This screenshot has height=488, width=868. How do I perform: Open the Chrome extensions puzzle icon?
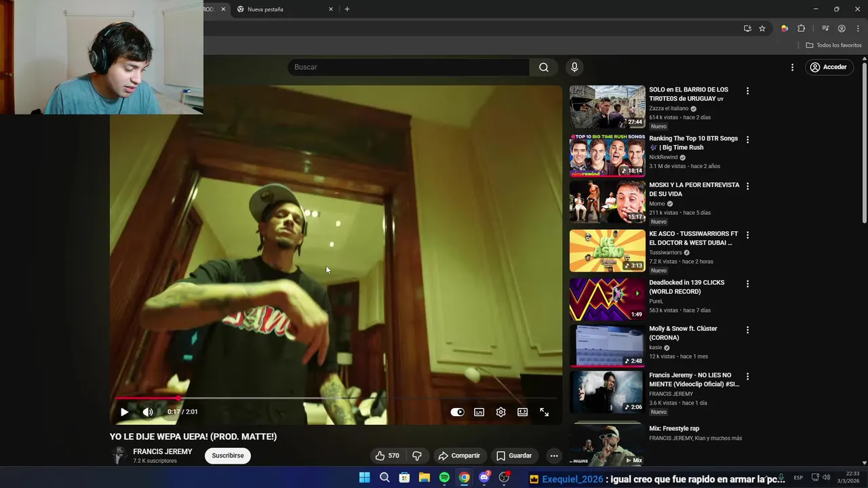pos(802,28)
